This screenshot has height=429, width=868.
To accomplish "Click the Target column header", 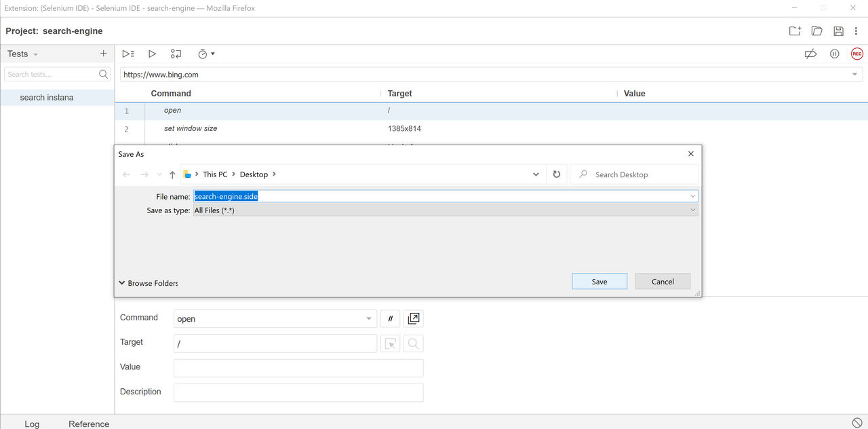I will [x=400, y=94].
